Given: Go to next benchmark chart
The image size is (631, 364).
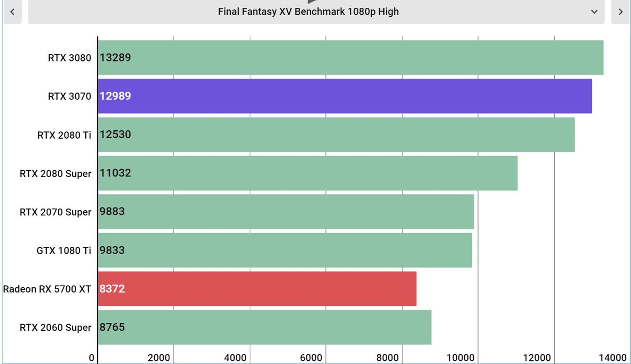Looking at the screenshot, I should [620, 12].
